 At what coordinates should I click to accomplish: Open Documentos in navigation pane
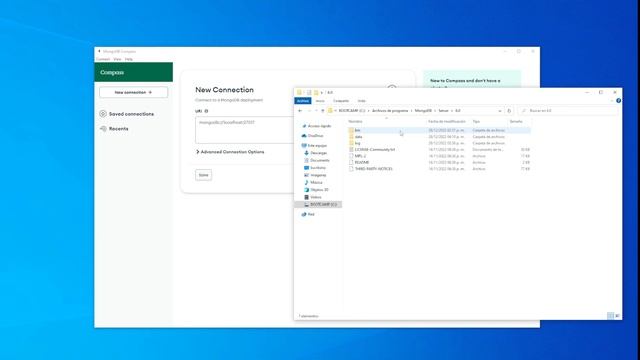317,160
